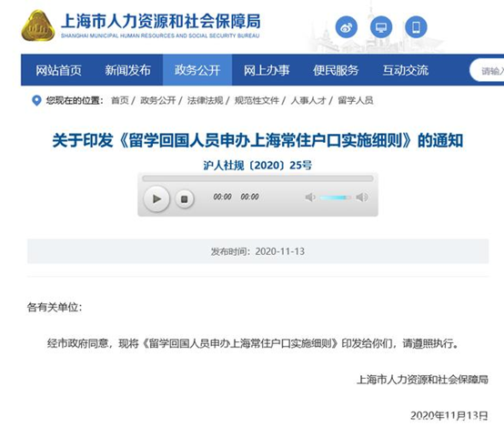Select the 政务公开 navigation tab

pyautogui.click(x=197, y=70)
